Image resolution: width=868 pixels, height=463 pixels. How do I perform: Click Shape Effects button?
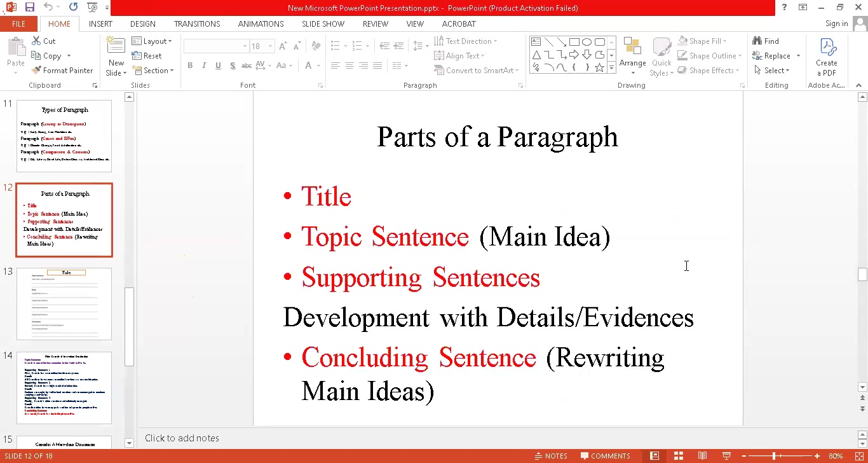[x=709, y=70]
